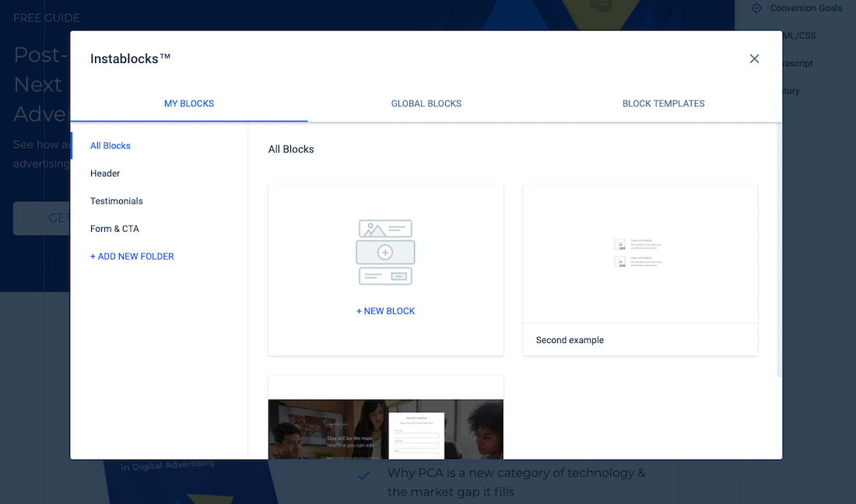Click the Conversion Goals target icon
This screenshot has width=856, height=504.
756,8
